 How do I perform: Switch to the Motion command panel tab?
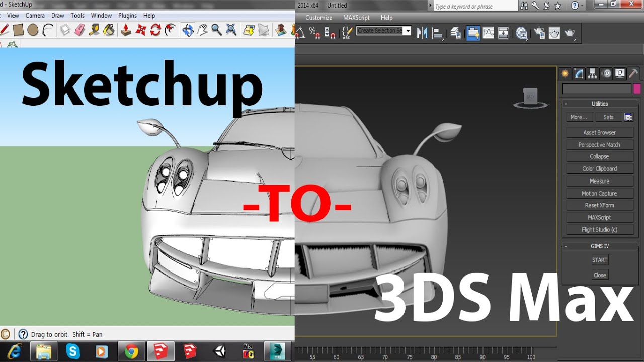(606, 73)
